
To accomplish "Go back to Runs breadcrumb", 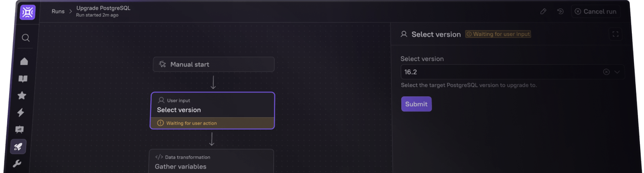I will pyautogui.click(x=58, y=11).
